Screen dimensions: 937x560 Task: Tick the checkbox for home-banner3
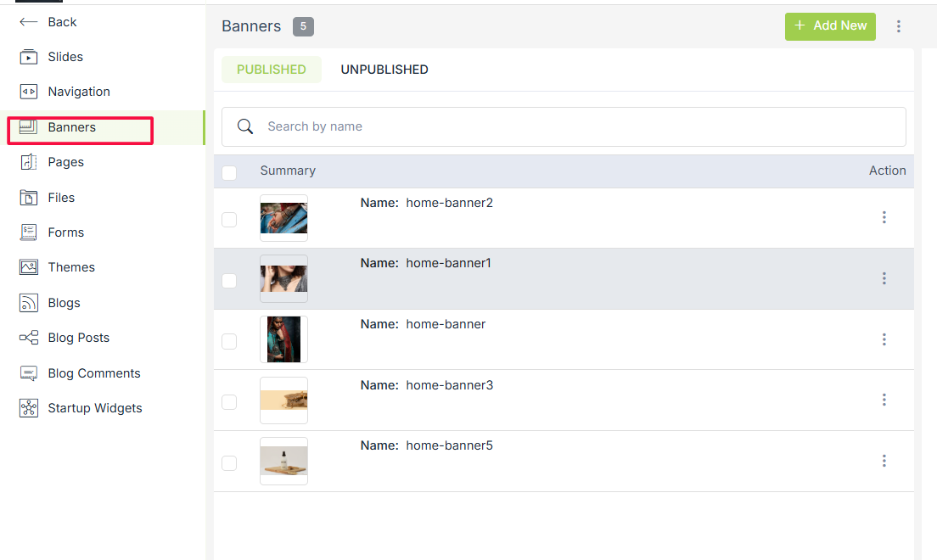[229, 402]
